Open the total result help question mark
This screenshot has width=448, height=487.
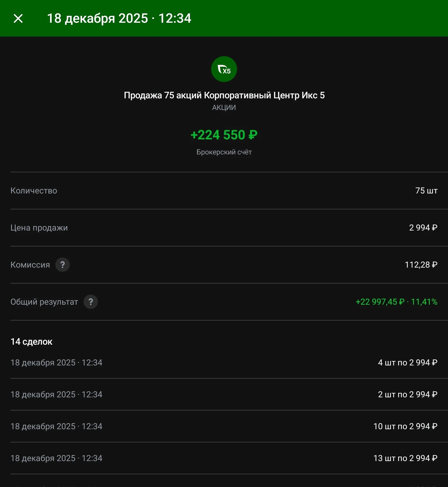[x=91, y=302]
